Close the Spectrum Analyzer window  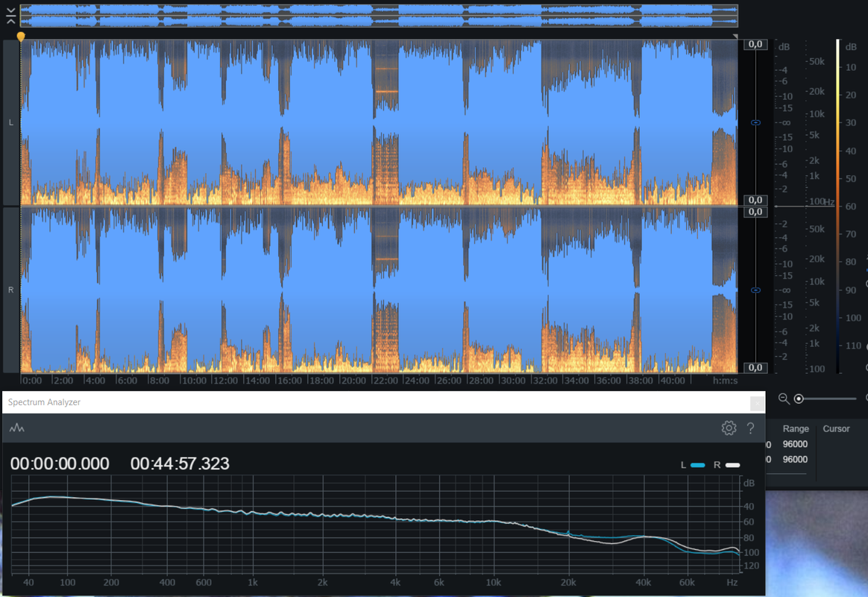coord(757,403)
